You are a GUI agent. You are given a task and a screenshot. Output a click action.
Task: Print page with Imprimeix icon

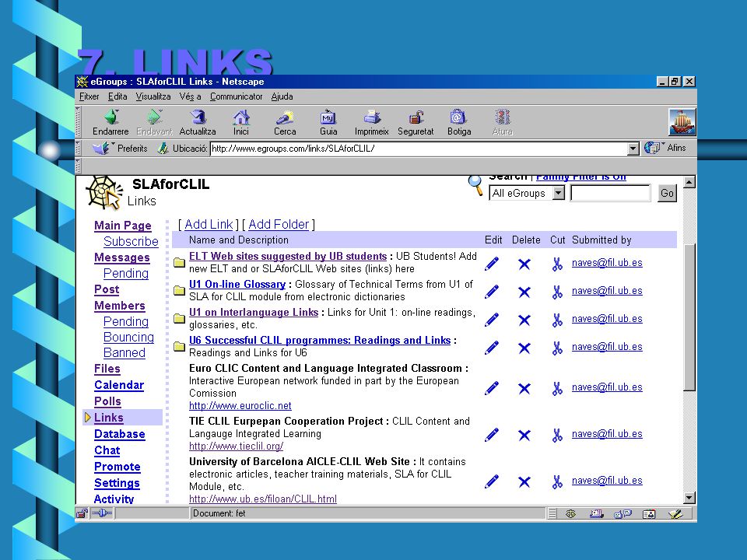pyautogui.click(x=372, y=122)
